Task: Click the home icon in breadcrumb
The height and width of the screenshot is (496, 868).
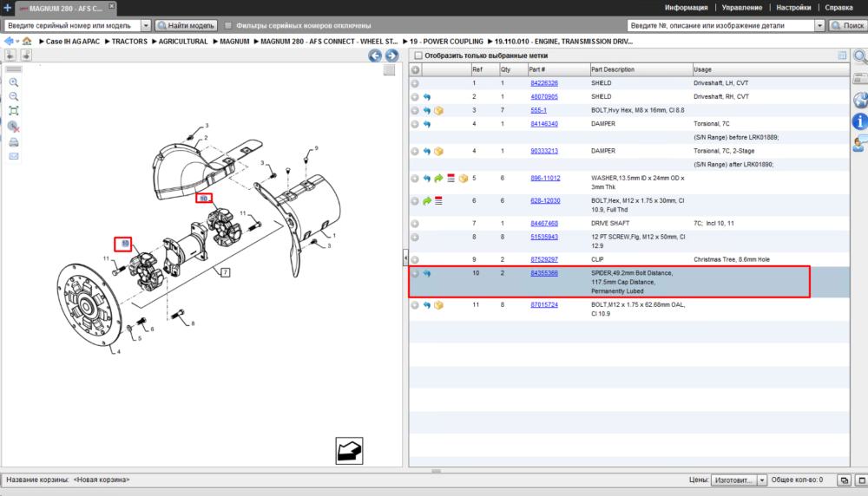Action: click(x=27, y=42)
